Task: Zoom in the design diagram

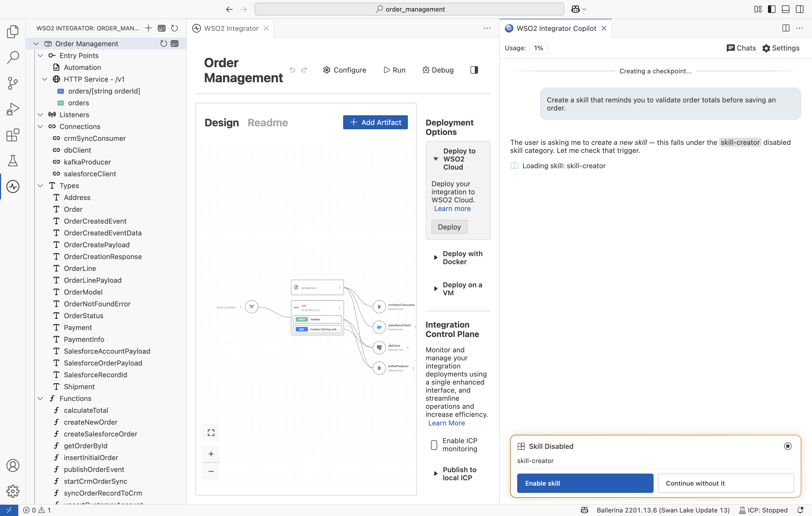Action: [x=211, y=454]
